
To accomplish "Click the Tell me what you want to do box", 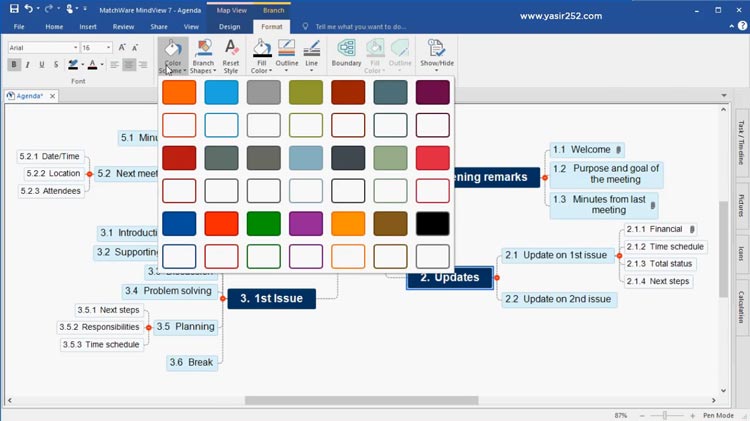I will point(360,27).
